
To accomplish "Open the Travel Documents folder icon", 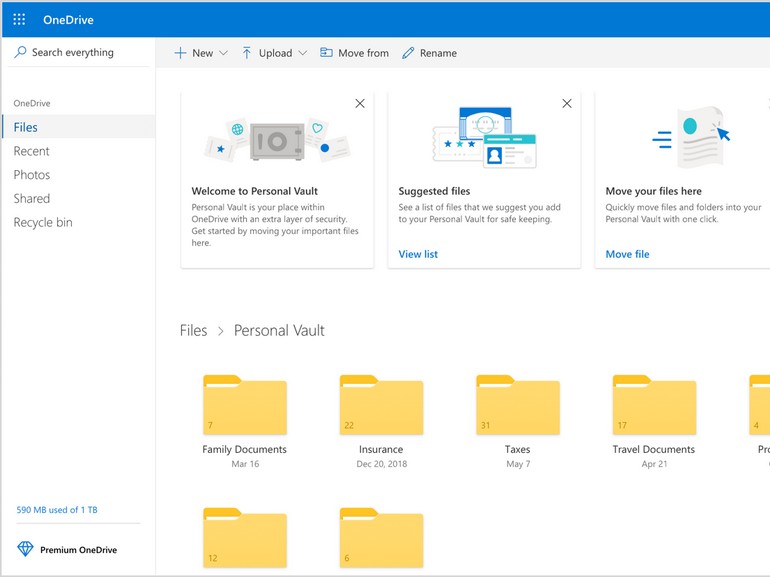I will click(655, 405).
